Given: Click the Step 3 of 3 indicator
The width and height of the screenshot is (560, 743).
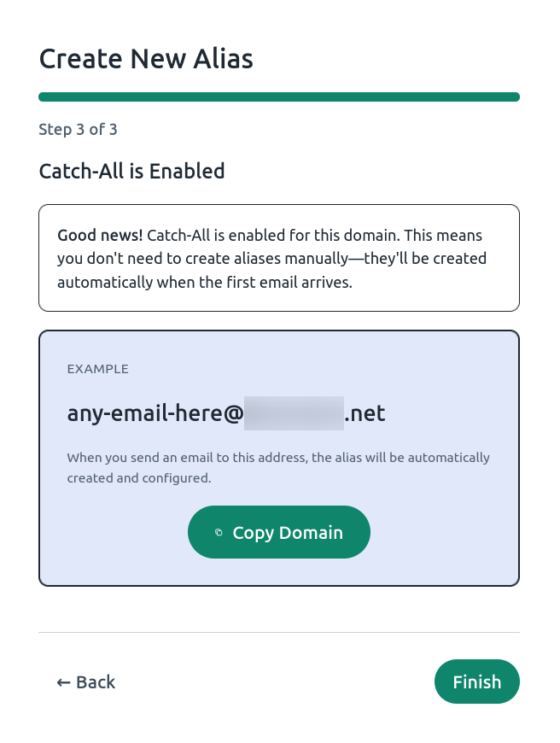Looking at the screenshot, I should [78, 129].
